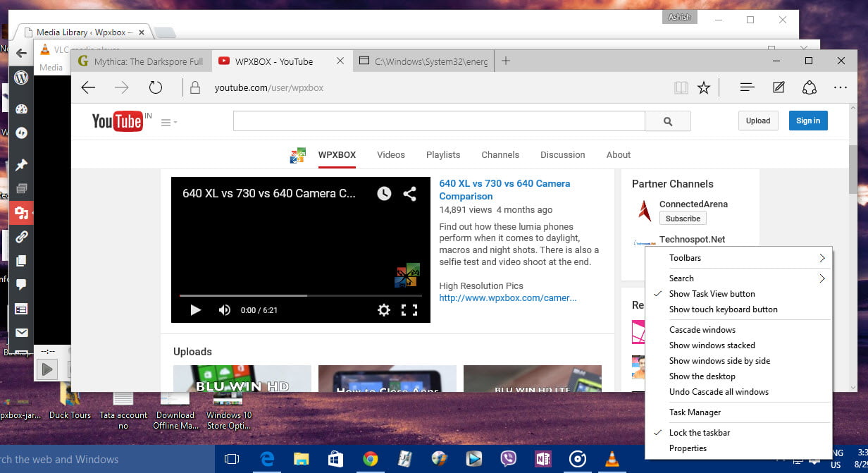The width and height of the screenshot is (868, 473).
Task: Open Google Chrome from the taskbar
Action: pyautogui.click(x=370, y=460)
